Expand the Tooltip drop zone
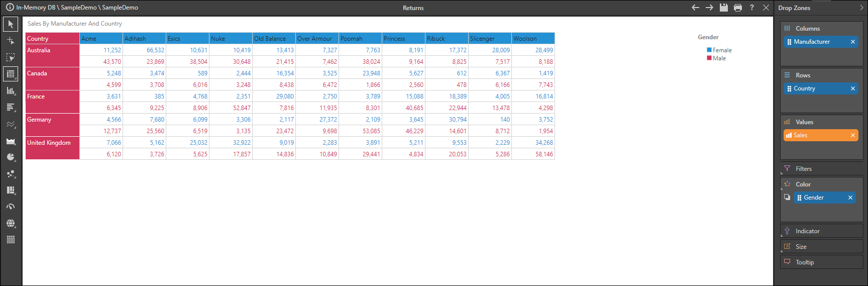The width and height of the screenshot is (868, 286). pyautogui.click(x=821, y=262)
